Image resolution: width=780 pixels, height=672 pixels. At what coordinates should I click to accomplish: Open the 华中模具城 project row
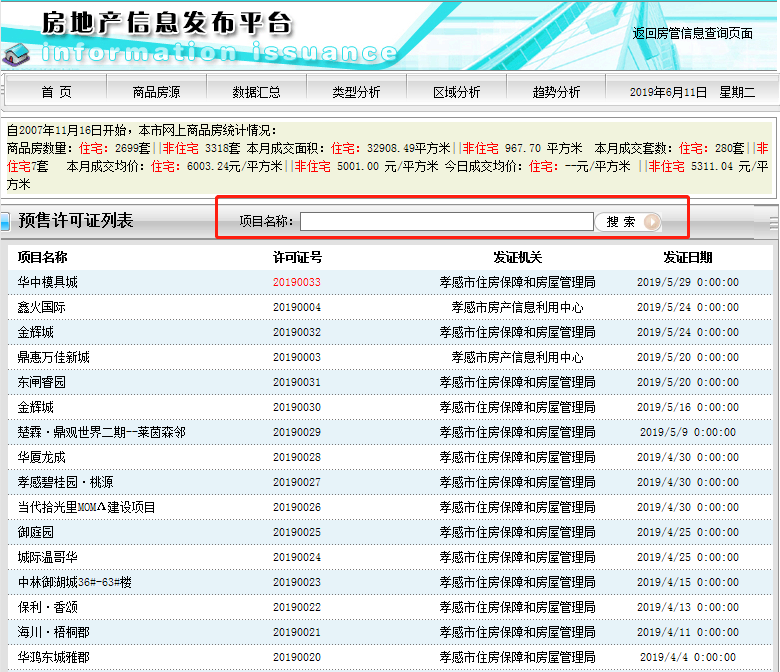click(47, 283)
